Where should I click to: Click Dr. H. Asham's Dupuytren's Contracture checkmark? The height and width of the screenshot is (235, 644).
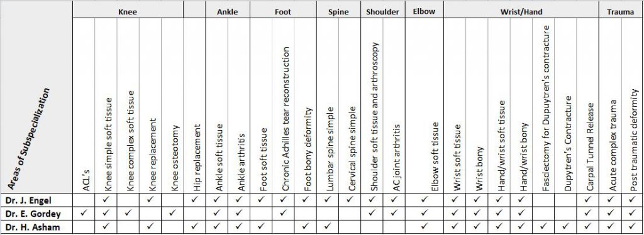[x=565, y=226]
